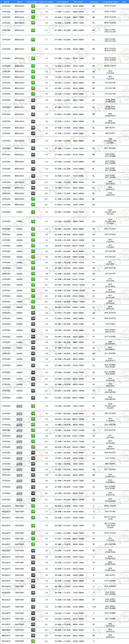Screen dimensions: 129x644
Task: Select '08.1999 -> 10.2002' production years cell
Action: (63, 94)
